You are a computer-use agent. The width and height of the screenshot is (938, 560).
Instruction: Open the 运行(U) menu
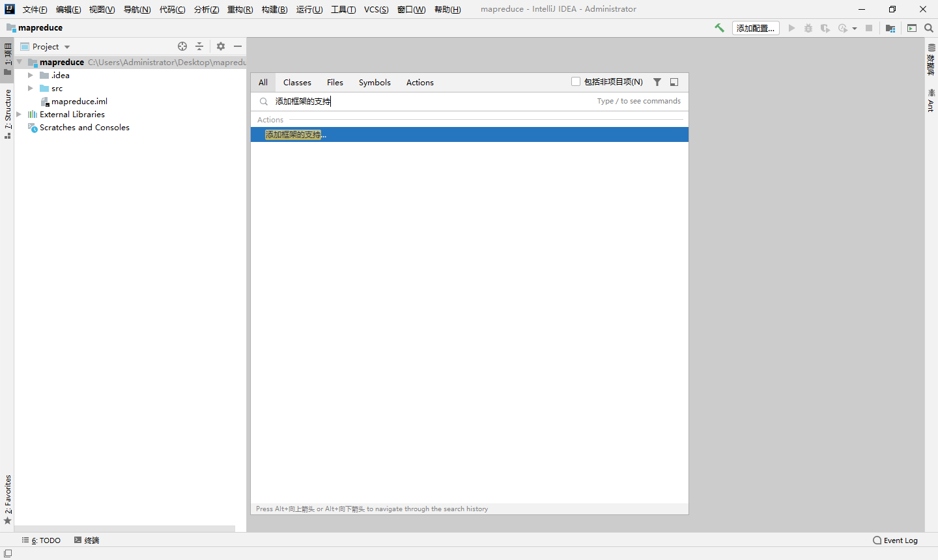click(309, 9)
